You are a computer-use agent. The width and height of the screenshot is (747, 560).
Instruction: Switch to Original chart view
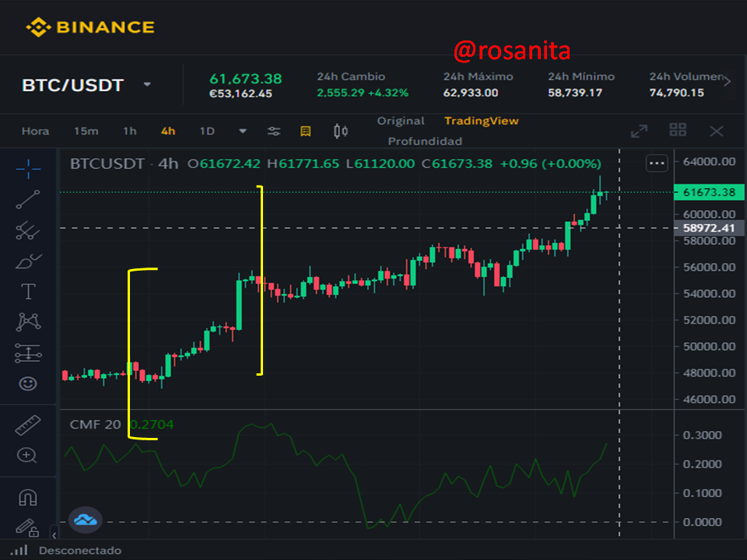coord(401,121)
